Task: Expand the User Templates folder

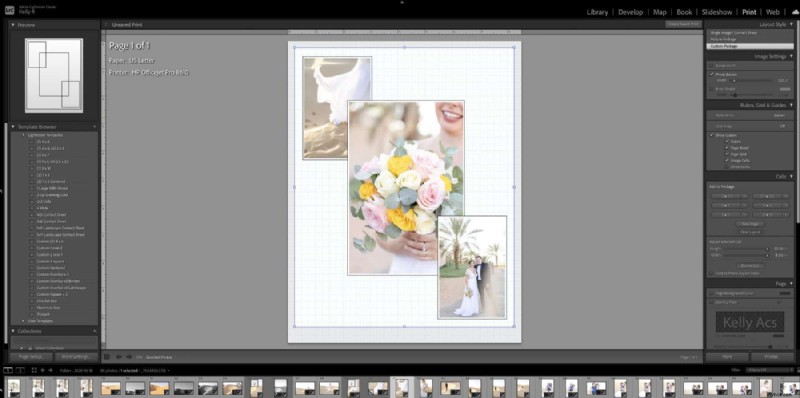Action: click(23, 321)
